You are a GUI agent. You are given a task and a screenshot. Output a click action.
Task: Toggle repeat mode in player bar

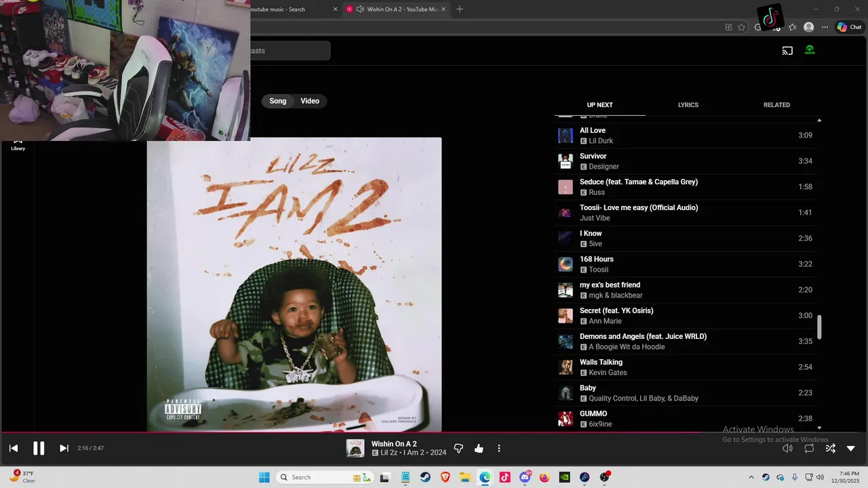[x=809, y=448]
